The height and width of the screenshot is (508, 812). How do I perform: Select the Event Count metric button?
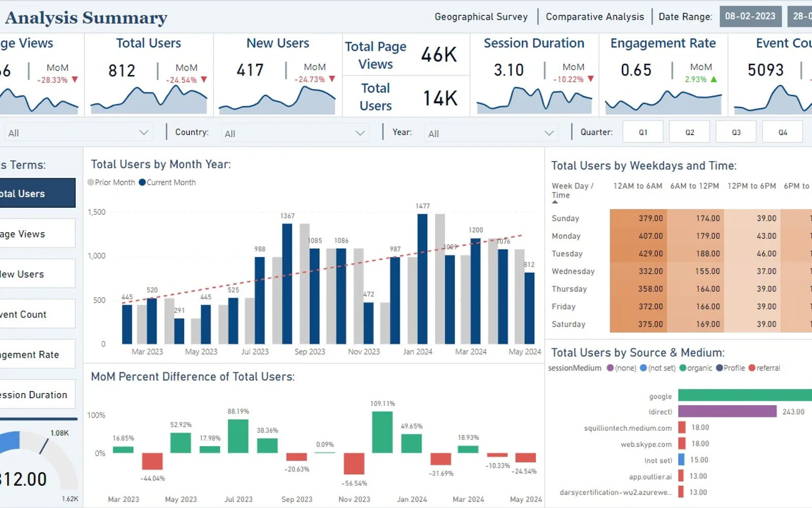pos(38,314)
